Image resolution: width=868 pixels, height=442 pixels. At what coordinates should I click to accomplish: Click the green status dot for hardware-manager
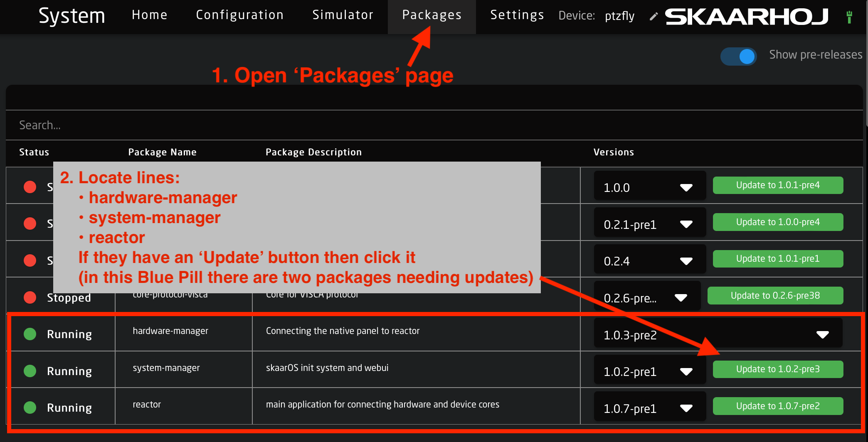(30, 334)
